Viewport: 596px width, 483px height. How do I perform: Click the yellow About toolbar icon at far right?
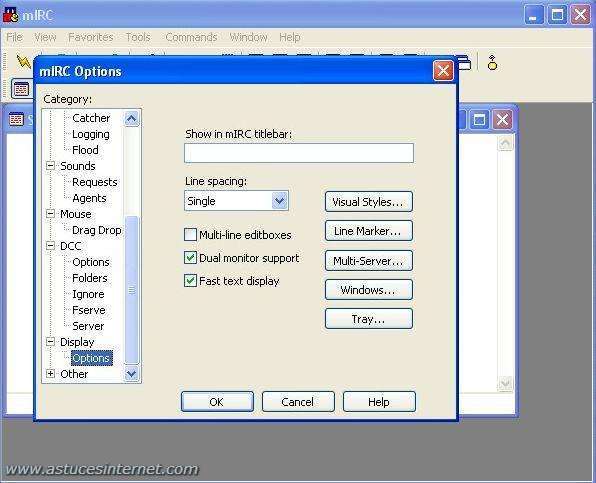[x=492, y=63]
